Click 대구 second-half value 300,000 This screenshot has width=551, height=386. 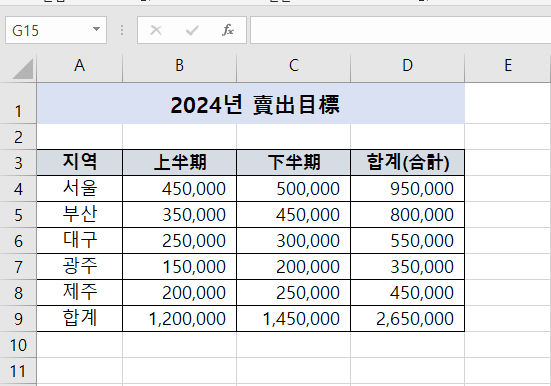pyautogui.click(x=293, y=240)
